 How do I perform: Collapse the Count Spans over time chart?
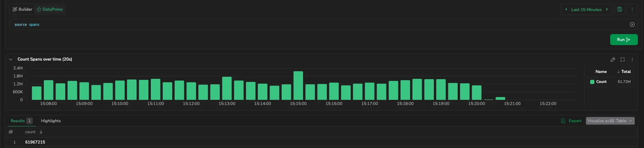11,59
